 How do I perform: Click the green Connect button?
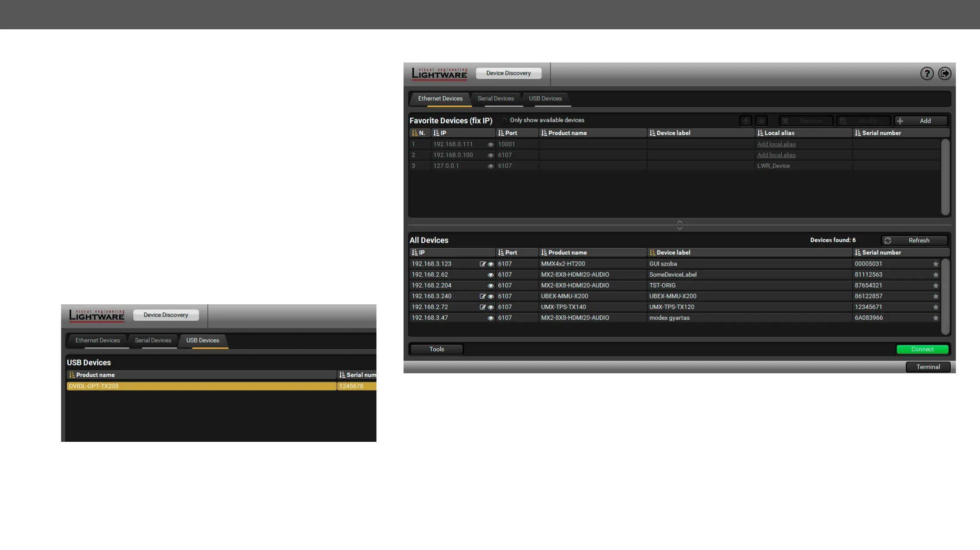click(922, 350)
